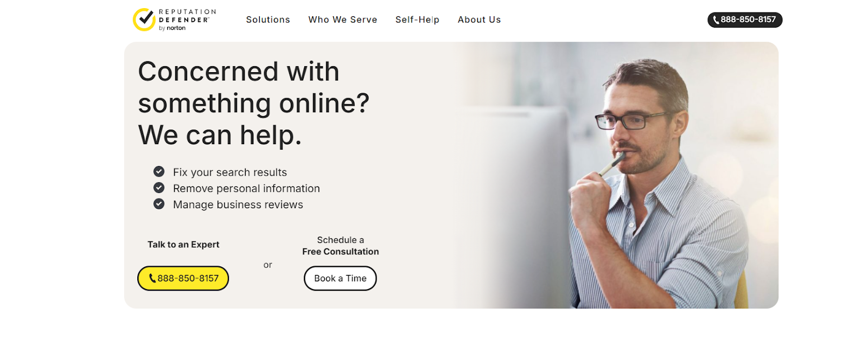Image resolution: width=868 pixels, height=353 pixels.
Task: Open the Solutions menu
Action: pyautogui.click(x=268, y=20)
